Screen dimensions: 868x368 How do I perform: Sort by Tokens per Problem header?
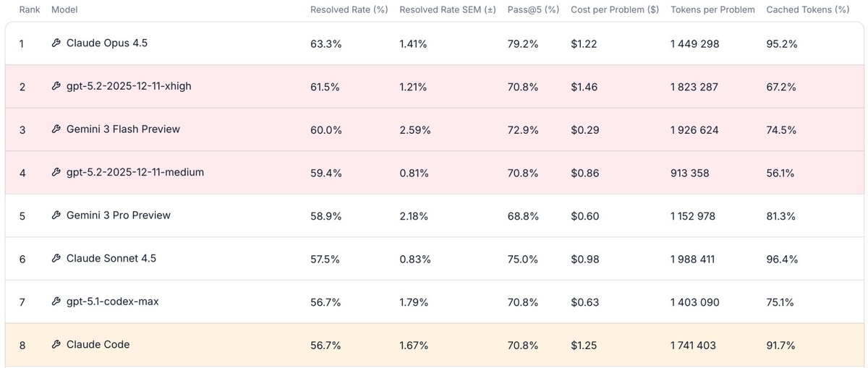point(712,10)
